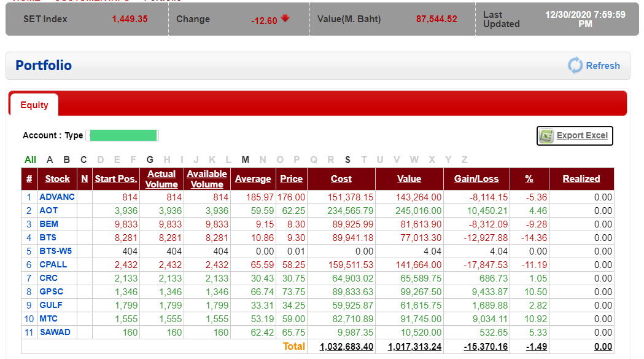
Task: Sort by Value column header
Action: point(409,179)
